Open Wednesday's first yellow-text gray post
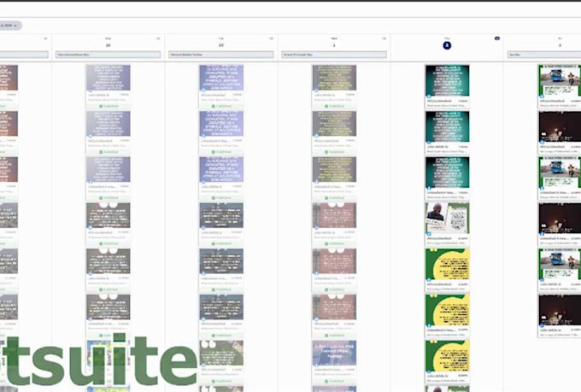 (x=334, y=87)
